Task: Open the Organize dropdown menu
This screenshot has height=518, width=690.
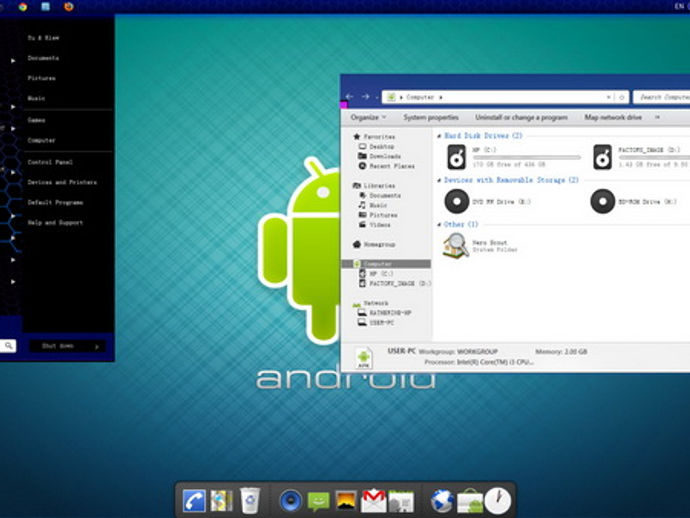Action: coord(368,117)
